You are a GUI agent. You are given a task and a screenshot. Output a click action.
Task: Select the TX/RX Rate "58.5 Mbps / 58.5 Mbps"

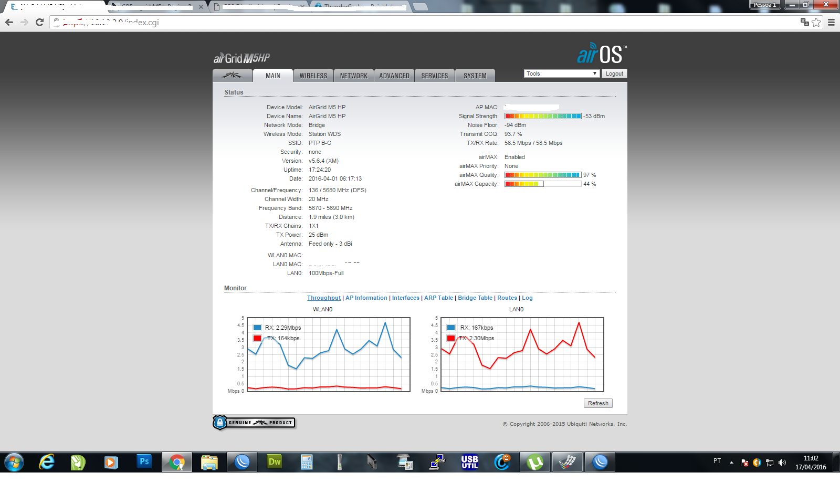[533, 143]
